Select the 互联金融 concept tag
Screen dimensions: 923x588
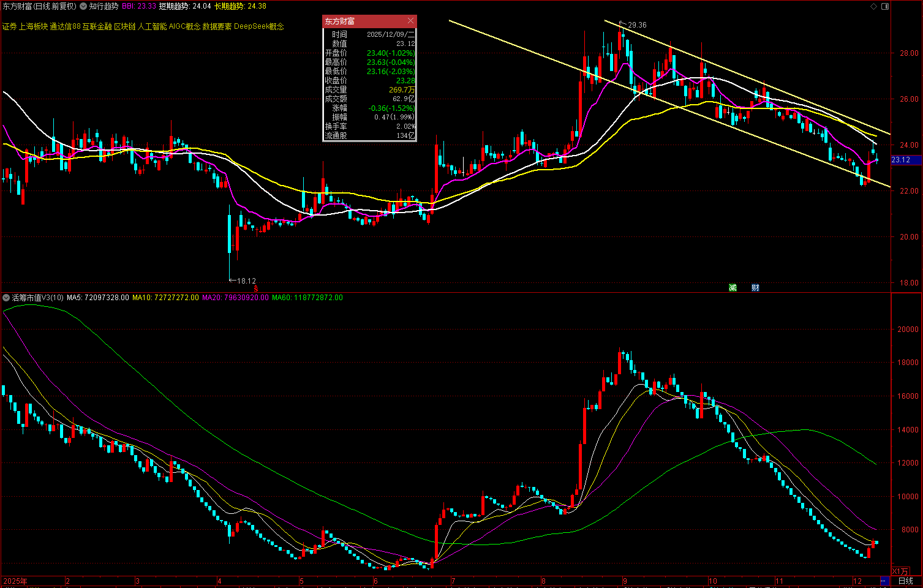coord(97,27)
